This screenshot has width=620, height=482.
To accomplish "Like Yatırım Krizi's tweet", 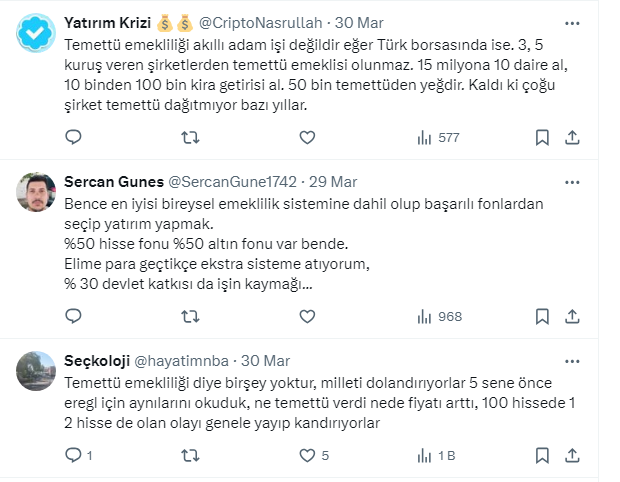I will pos(307,137).
